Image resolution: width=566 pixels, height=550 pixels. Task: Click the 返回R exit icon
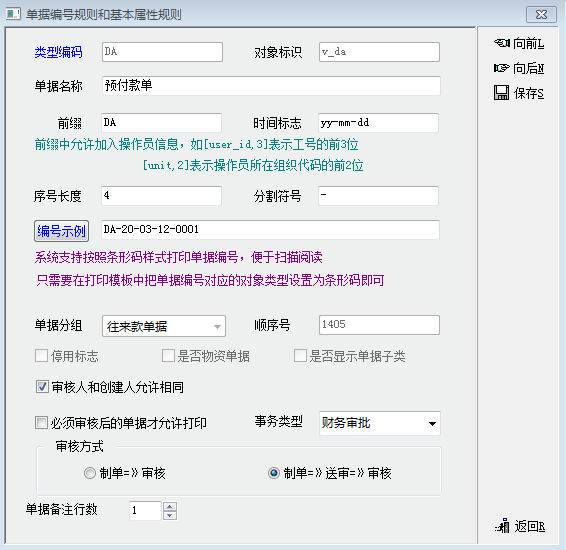502,526
